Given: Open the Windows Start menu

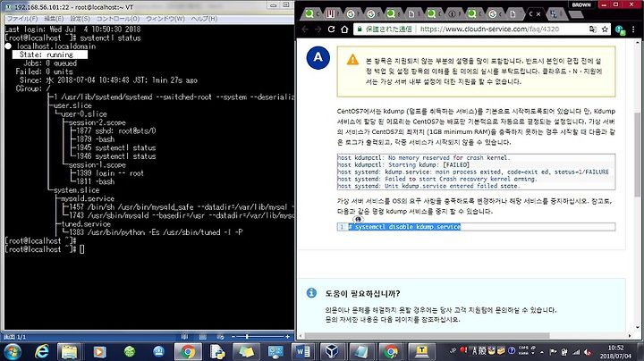Looking at the screenshot, I should coord(13,351).
